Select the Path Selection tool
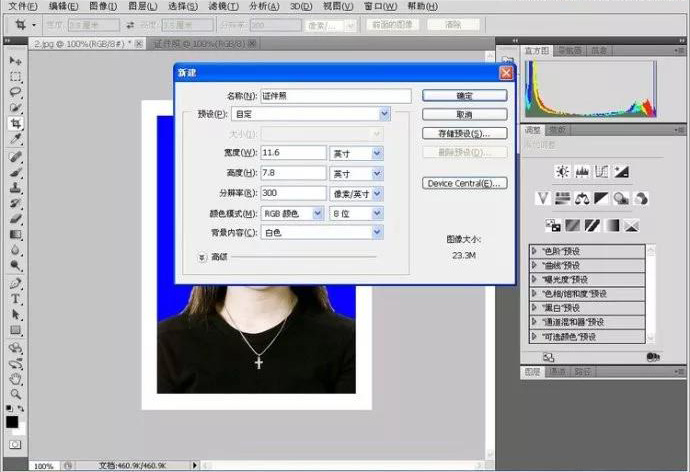690x472 pixels. pyautogui.click(x=15, y=315)
